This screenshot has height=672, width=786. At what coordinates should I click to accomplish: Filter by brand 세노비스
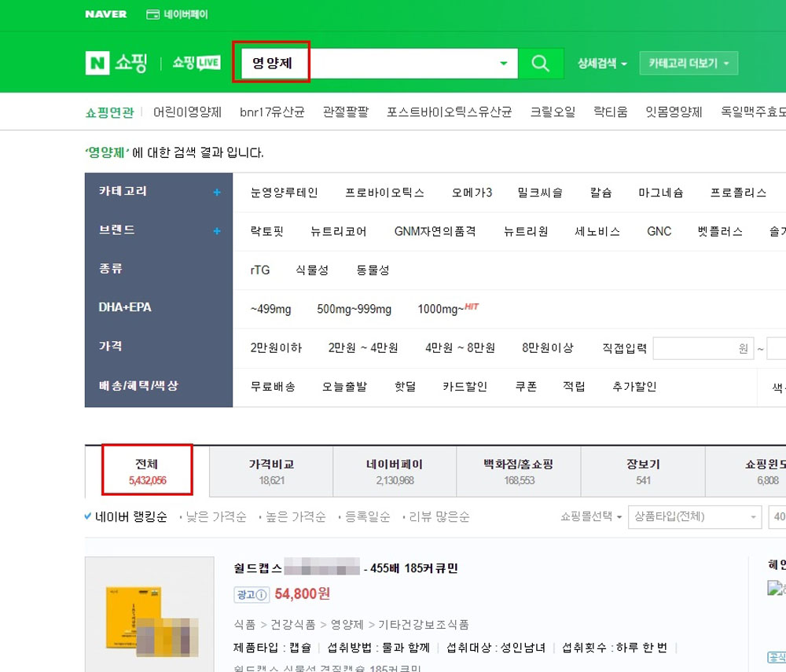click(x=597, y=231)
